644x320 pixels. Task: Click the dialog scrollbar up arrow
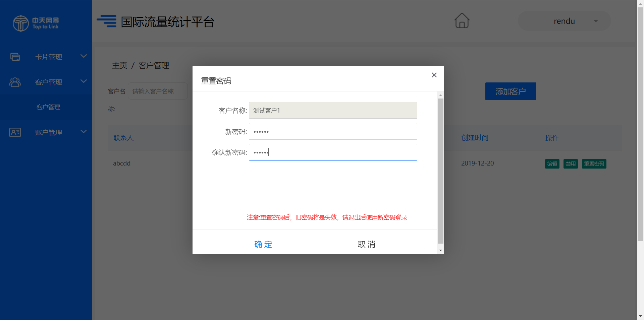441,95
